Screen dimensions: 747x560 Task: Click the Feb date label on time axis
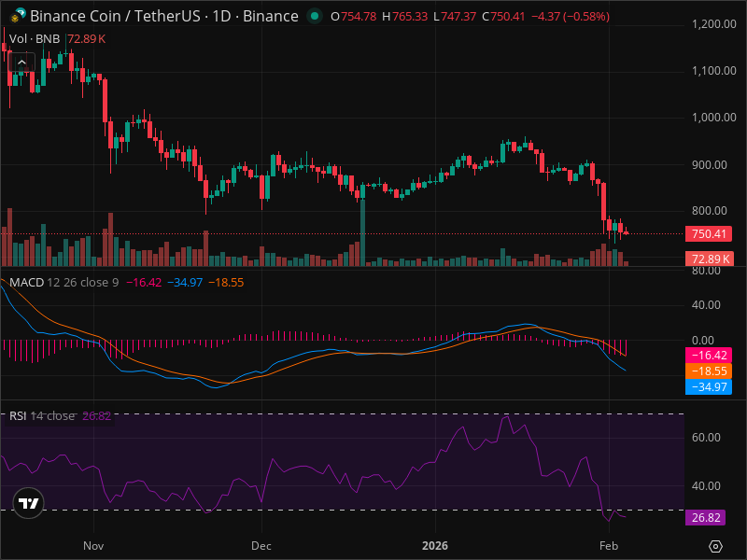click(609, 546)
